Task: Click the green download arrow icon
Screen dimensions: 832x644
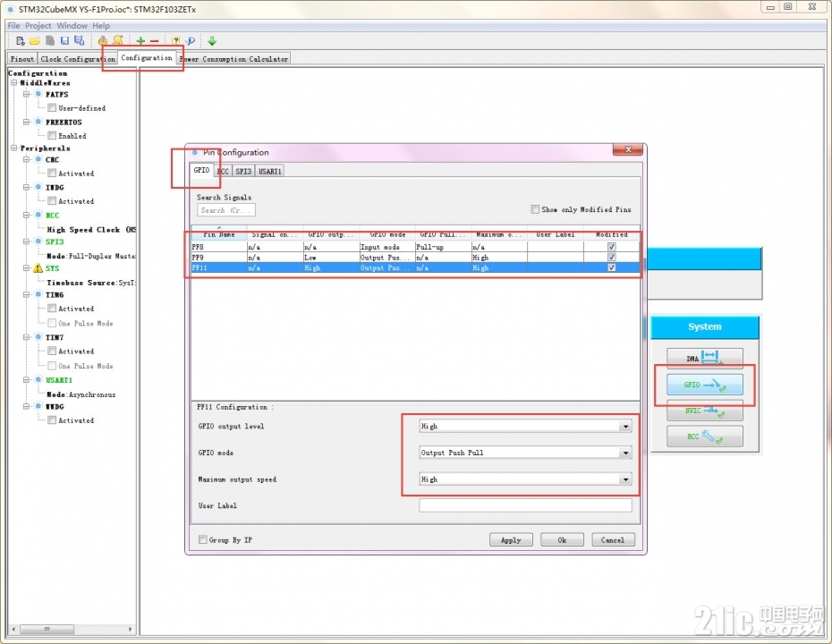Action: (212, 41)
